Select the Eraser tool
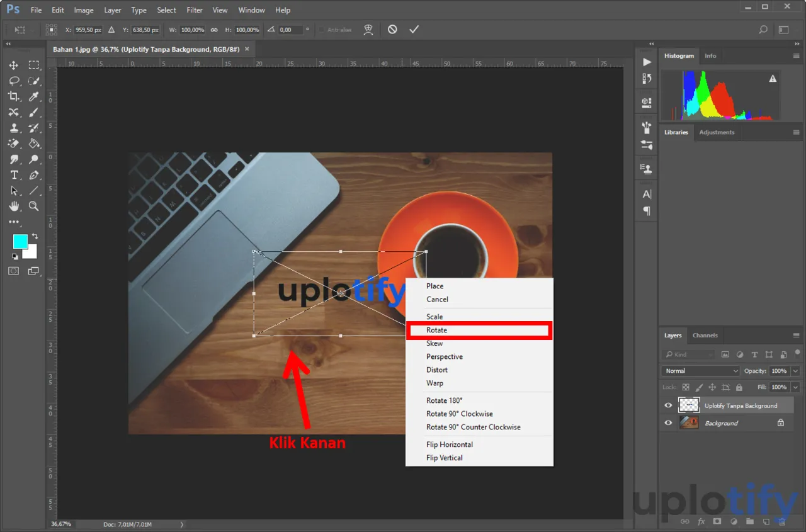Viewport: 806px width, 532px height. [14, 144]
